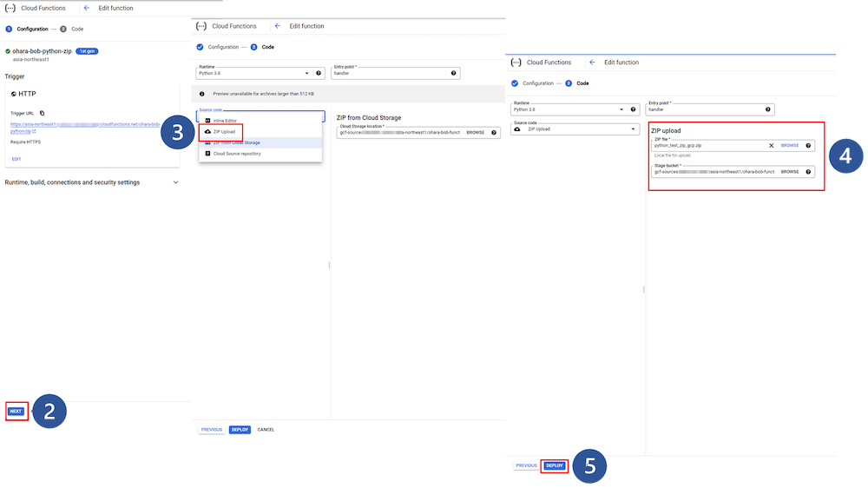Click EDIT in the Trigger card
This screenshot has height=488, width=868.
(x=16, y=159)
